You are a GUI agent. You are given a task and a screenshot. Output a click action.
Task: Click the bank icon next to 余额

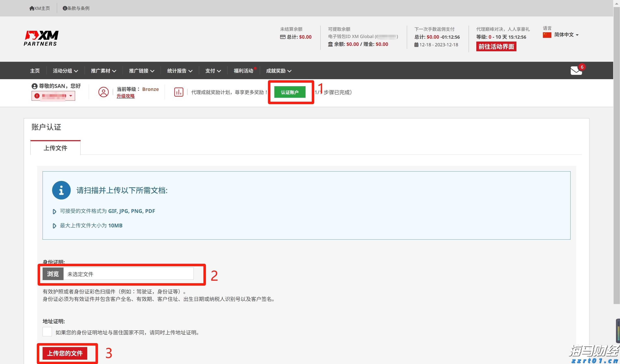330,44
